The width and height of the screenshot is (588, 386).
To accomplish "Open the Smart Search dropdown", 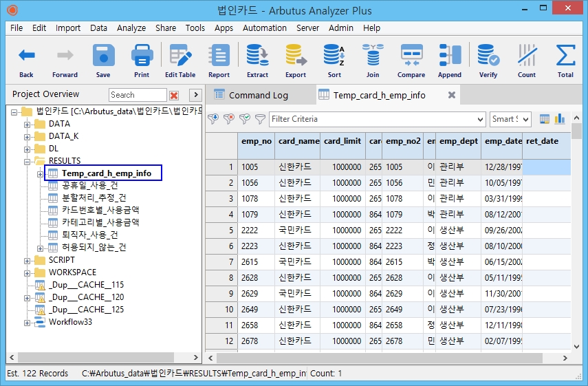I will point(526,119).
